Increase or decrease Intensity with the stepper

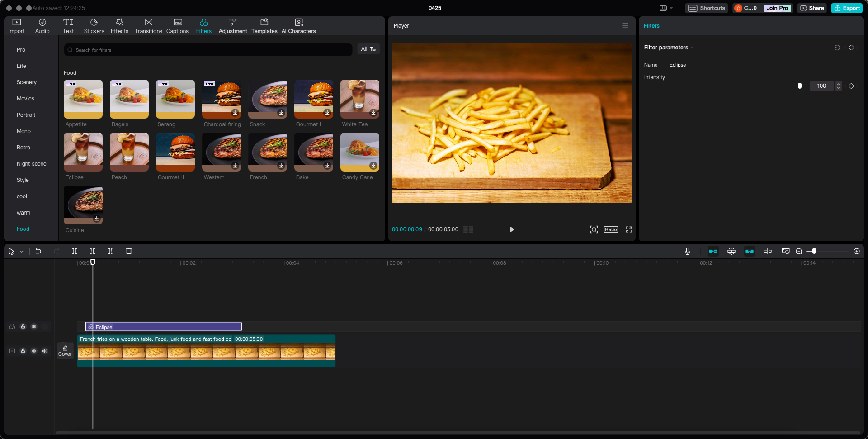pos(839,86)
